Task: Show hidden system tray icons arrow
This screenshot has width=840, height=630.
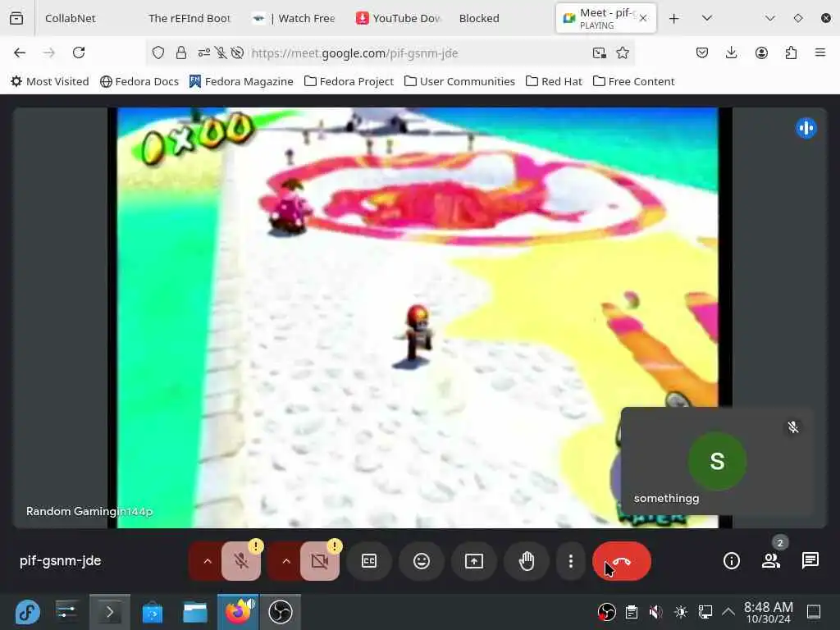Action: pyautogui.click(x=728, y=612)
